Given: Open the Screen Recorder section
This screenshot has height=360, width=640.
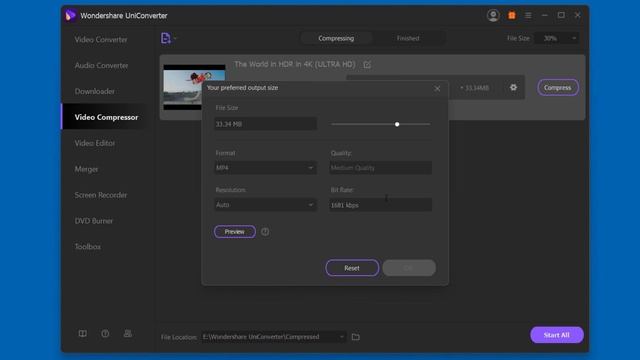Looking at the screenshot, I should tap(100, 195).
